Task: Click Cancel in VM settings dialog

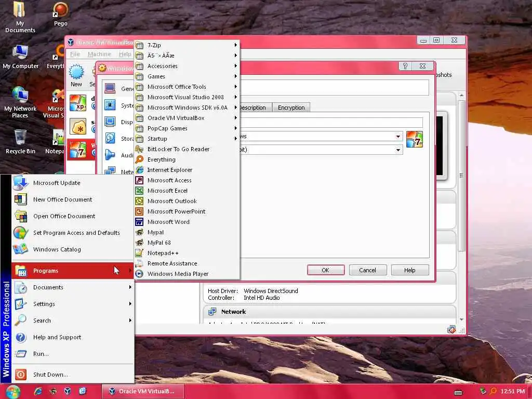Action: pyautogui.click(x=367, y=270)
